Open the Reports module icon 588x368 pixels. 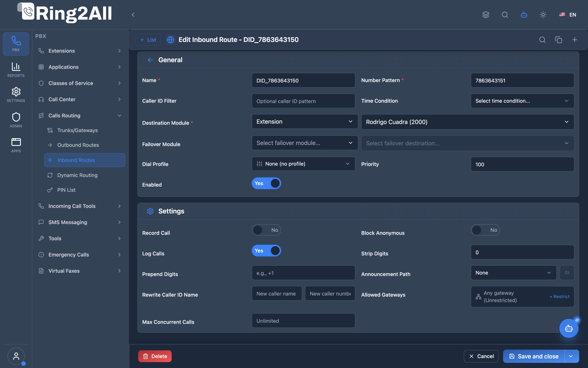(x=16, y=70)
